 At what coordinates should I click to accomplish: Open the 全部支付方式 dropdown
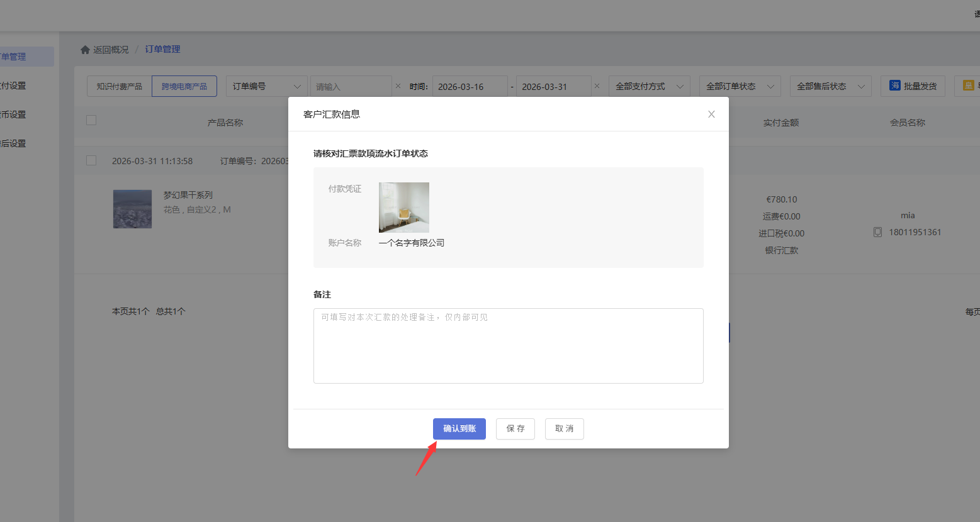point(649,86)
